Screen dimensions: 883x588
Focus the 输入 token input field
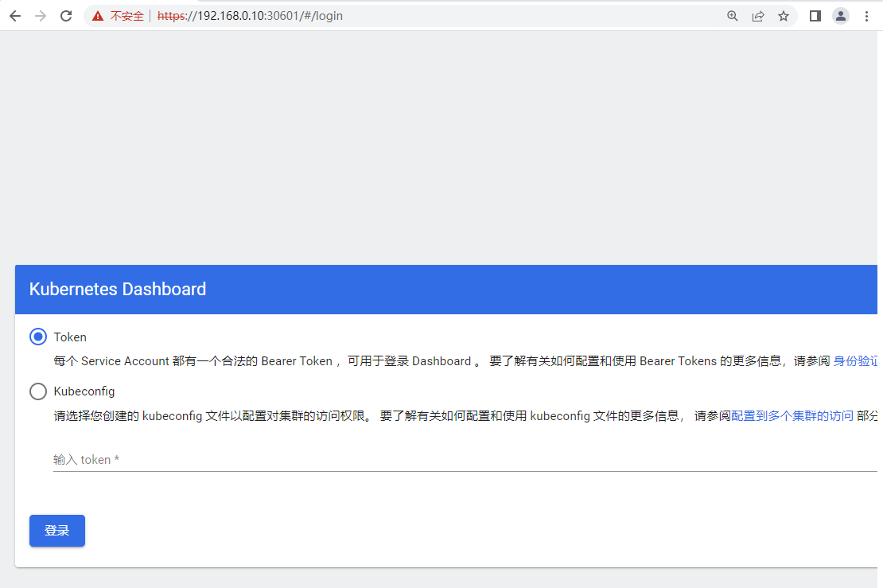tap(465, 460)
